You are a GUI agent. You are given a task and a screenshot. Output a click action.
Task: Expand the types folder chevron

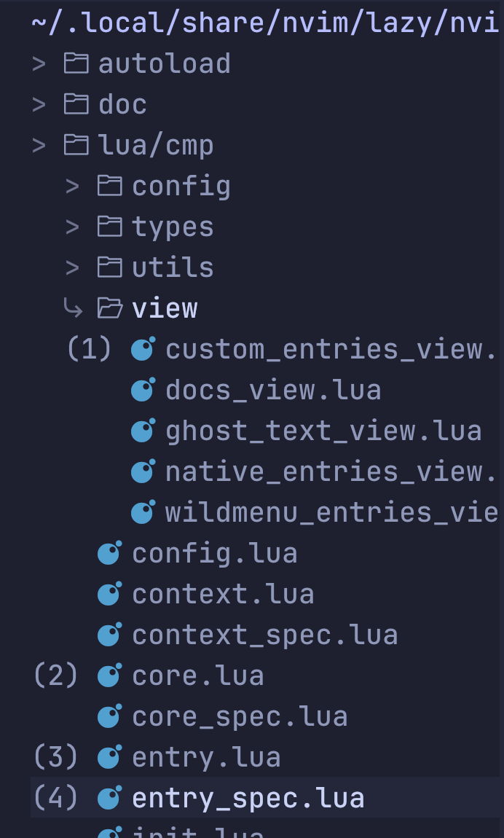coord(73,227)
